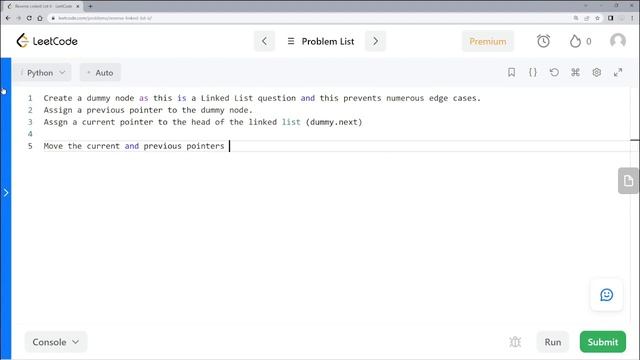Image resolution: width=640 pixels, height=360 pixels.
Task: Click the browser back arrow
Action: [x=8, y=18]
